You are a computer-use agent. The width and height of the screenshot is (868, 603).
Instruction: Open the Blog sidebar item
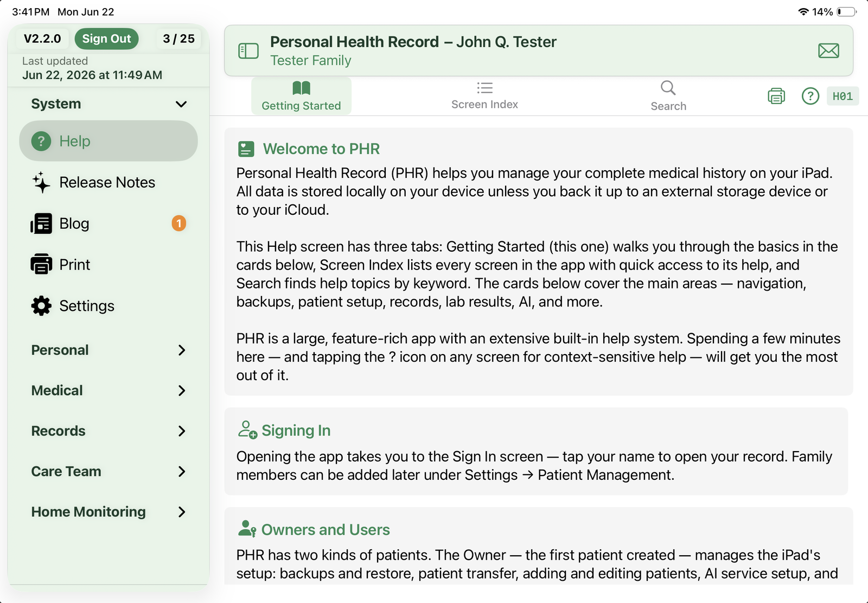pyautogui.click(x=108, y=223)
